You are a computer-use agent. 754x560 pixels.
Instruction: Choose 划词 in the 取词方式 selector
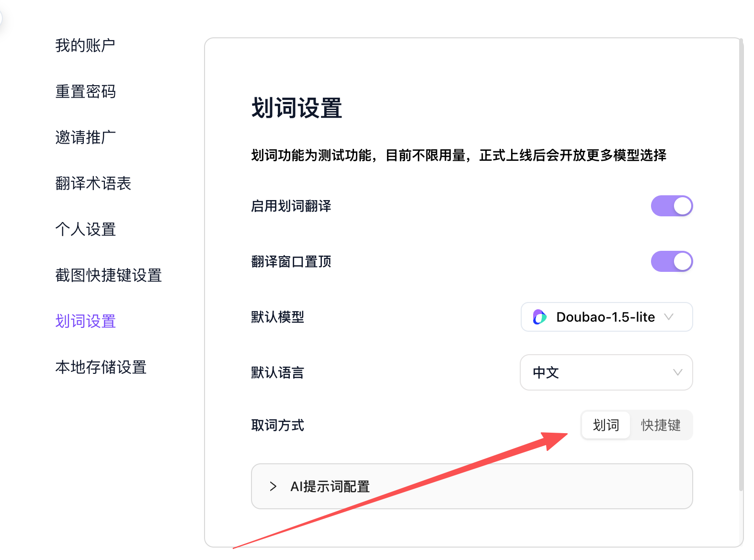605,425
